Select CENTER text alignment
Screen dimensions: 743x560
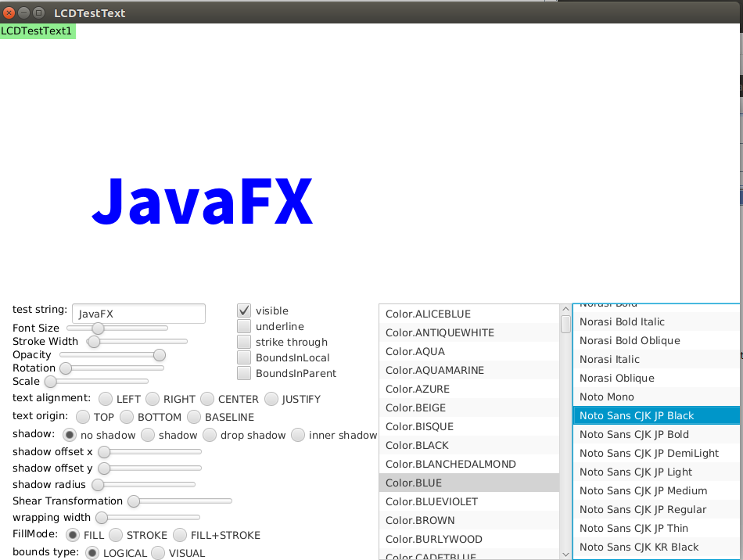pos(207,399)
